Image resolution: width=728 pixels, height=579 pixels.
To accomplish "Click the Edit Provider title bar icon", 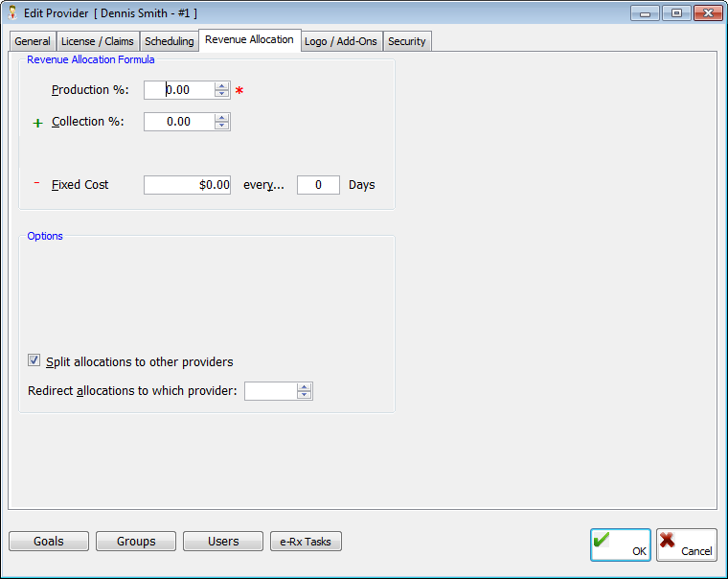I will pos(14,12).
